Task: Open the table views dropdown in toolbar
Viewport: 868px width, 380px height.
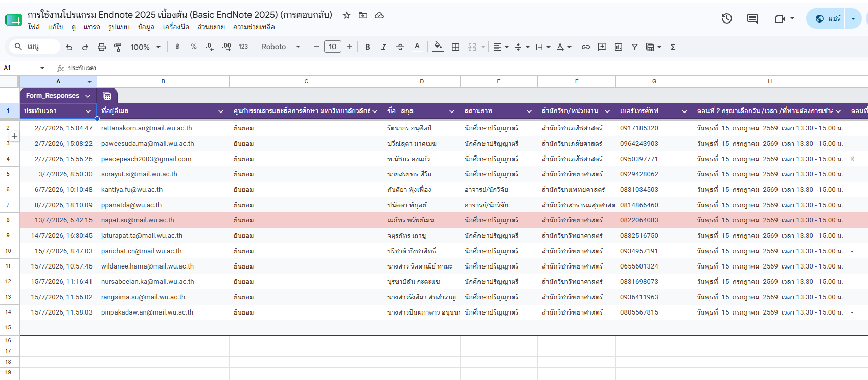Action: tap(653, 47)
